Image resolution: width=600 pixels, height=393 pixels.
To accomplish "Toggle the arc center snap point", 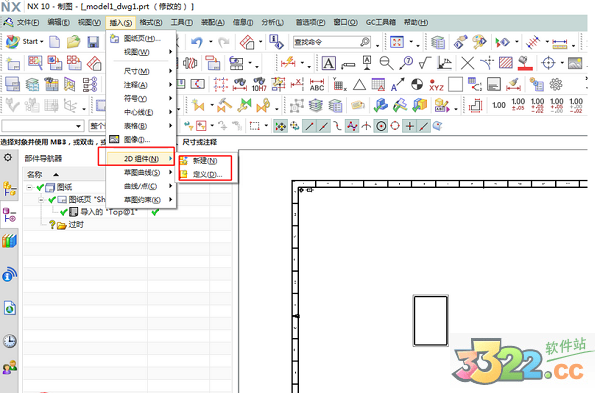I will click(381, 126).
